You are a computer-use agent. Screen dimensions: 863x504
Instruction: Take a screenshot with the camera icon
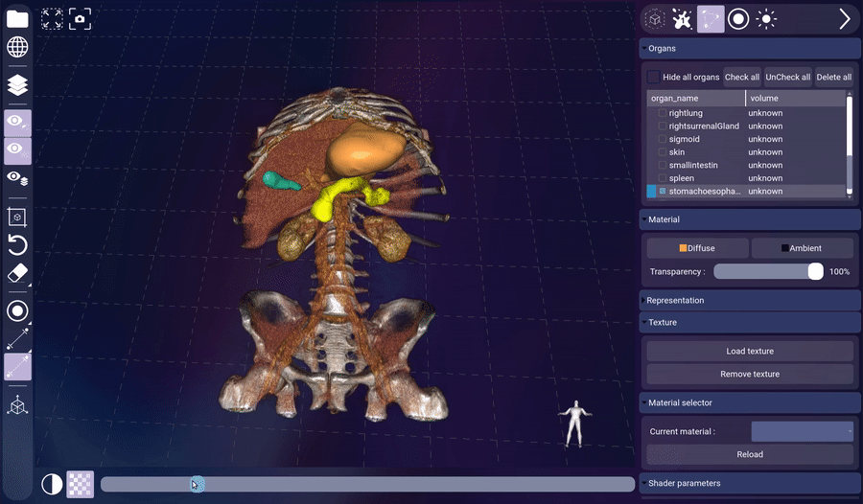80,19
